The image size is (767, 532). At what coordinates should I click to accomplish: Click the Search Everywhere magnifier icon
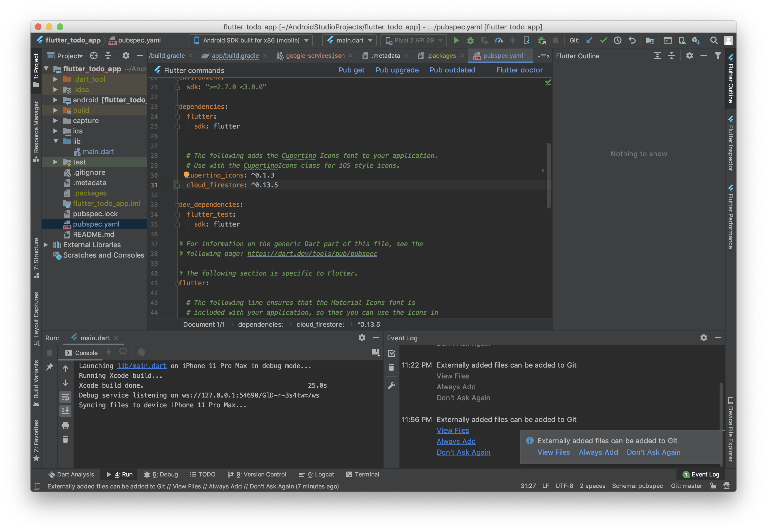coord(714,40)
